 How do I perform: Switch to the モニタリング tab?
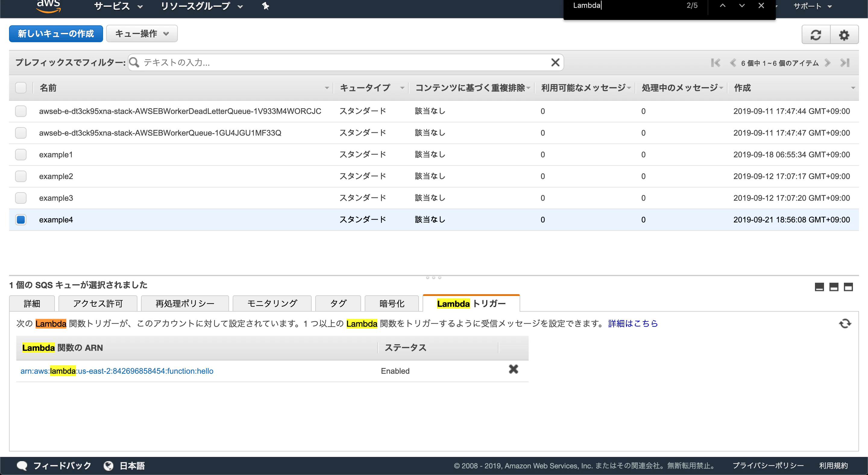tap(272, 304)
